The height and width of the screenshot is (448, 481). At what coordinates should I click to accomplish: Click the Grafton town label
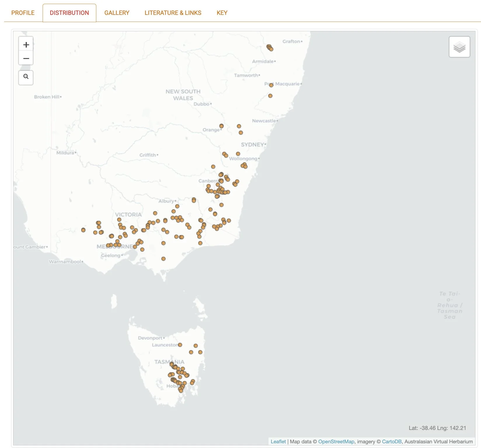[291, 41]
